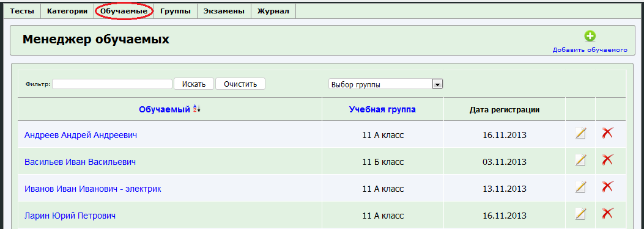Open the Добавить обучаемого link

point(590,50)
